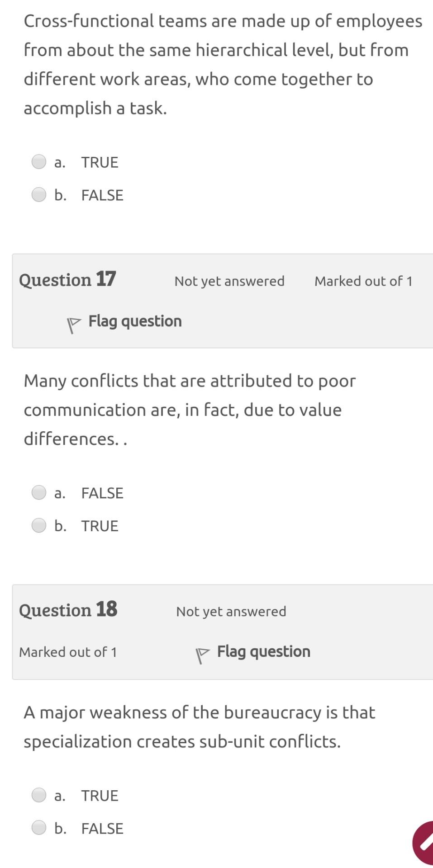
Task: Click the Question 18 header label
Action: click(x=68, y=610)
